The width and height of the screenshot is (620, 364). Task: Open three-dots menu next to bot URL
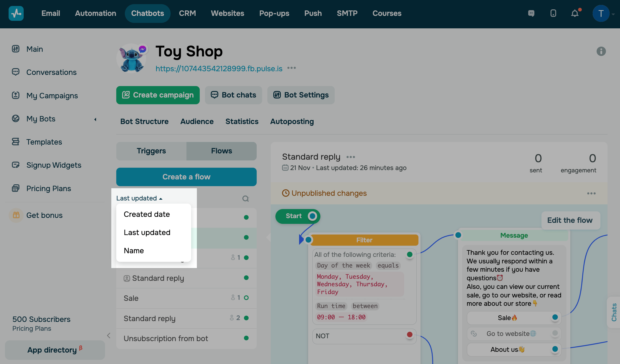(x=292, y=68)
